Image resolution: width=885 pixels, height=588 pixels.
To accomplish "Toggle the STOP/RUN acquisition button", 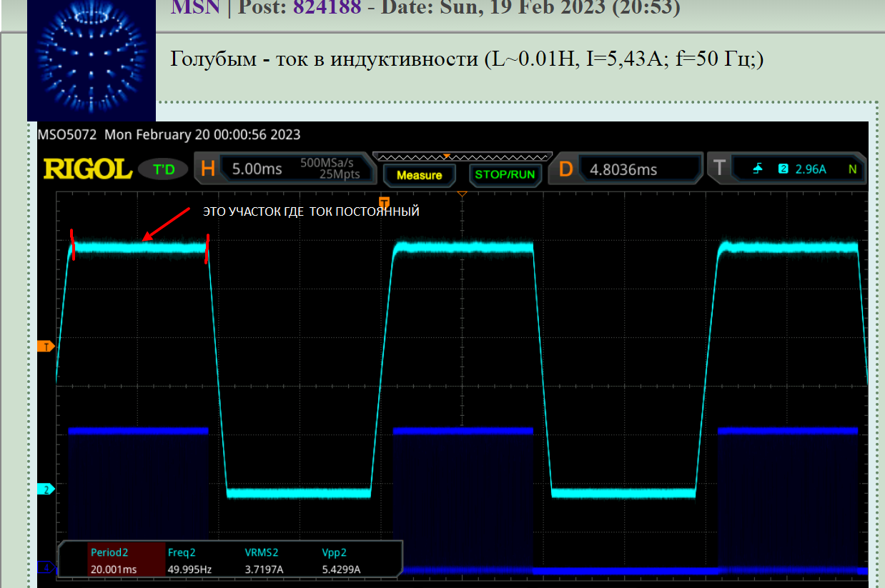I will 505,174.
